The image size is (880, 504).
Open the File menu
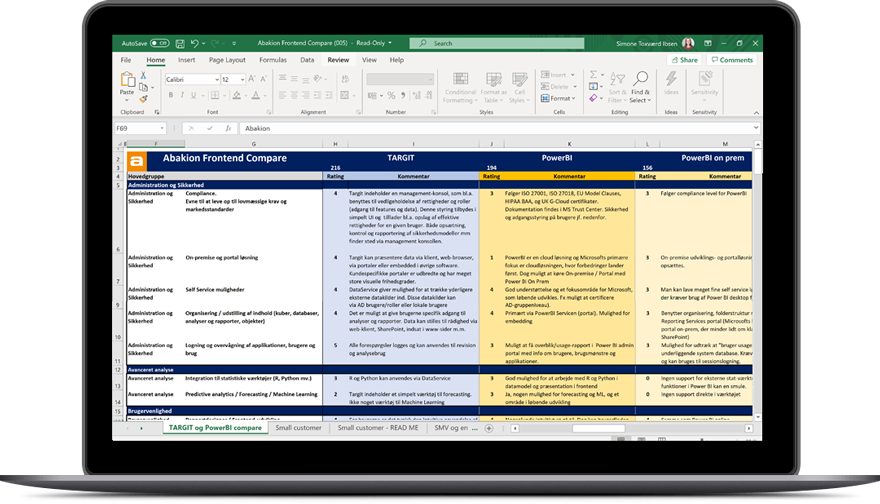point(126,60)
